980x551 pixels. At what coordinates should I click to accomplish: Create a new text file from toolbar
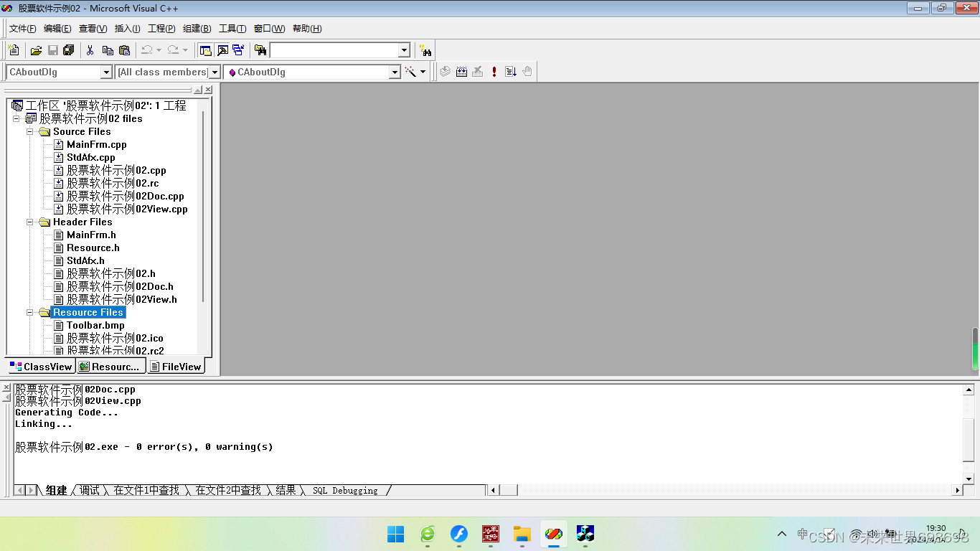pyautogui.click(x=14, y=50)
